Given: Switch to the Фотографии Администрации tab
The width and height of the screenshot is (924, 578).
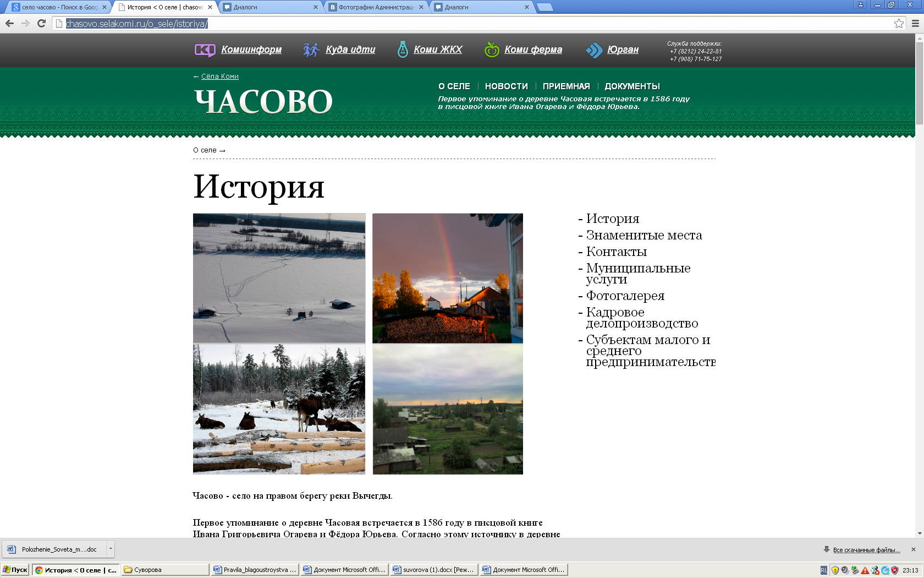Looking at the screenshot, I should point(376,7).
